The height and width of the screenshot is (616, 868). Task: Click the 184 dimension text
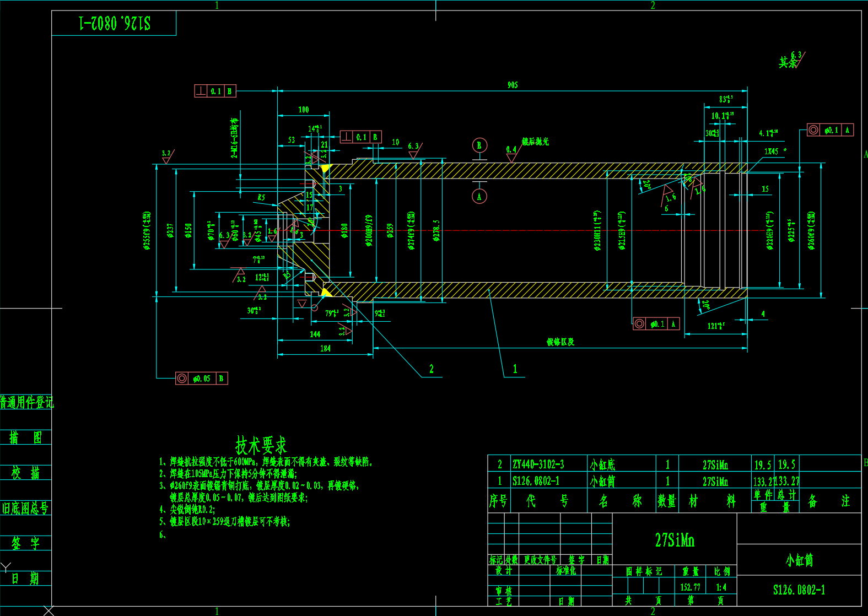[325, 348]
